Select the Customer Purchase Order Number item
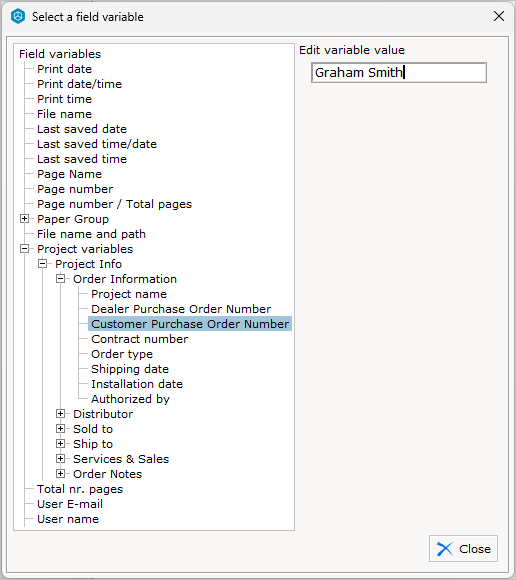Image resolution: width=516 pixels, height=580 pixels. click(x=190, y=324)
